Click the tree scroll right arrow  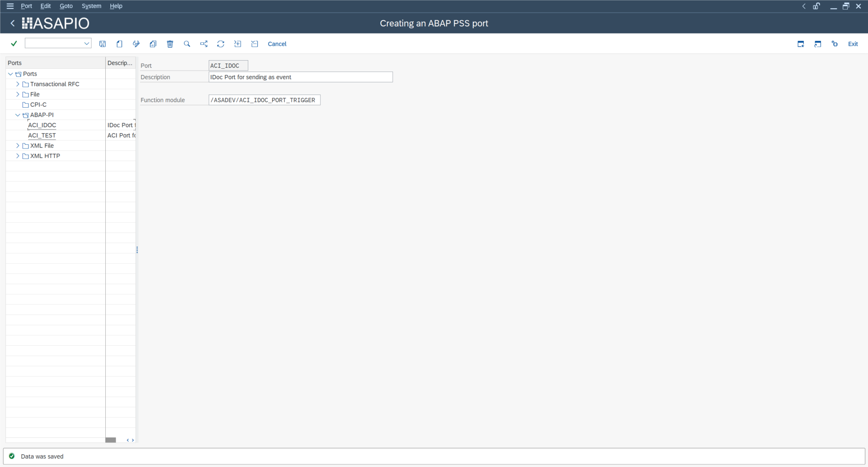pos(132,440)
